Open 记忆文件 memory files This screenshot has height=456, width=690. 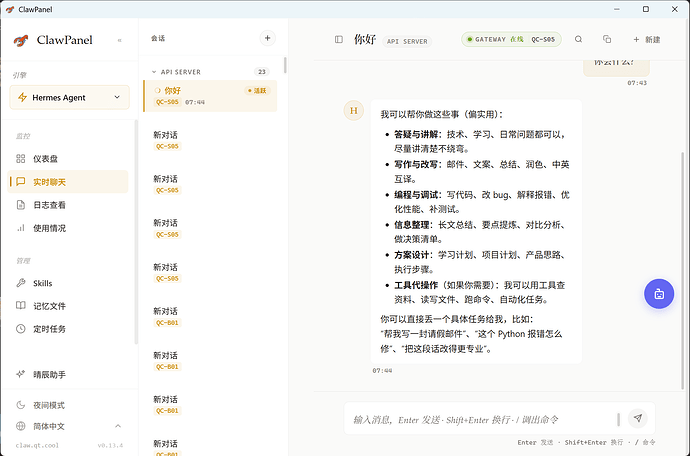68,306
